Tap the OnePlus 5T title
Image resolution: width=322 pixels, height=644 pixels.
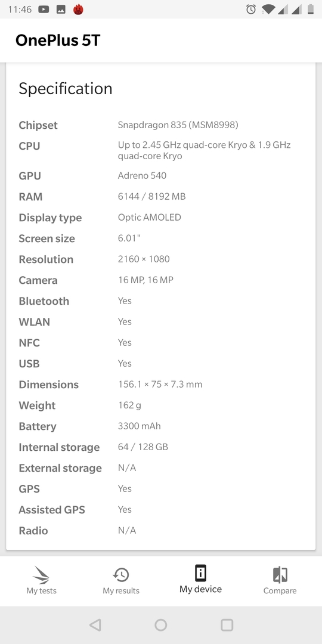pos(58,41)
